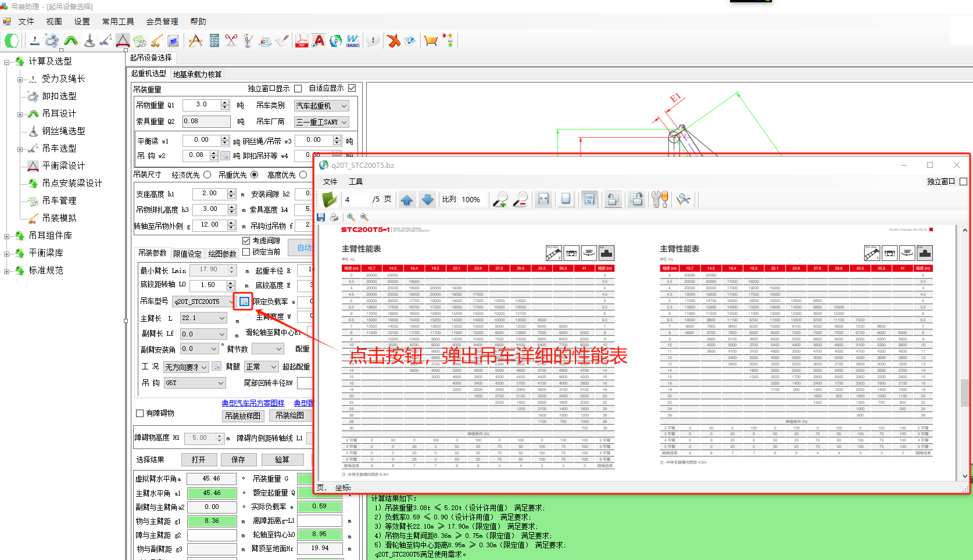The image size is (973, 560).
Task: Expand 吊耳组件库 tree node
Action: coord(6,236)
